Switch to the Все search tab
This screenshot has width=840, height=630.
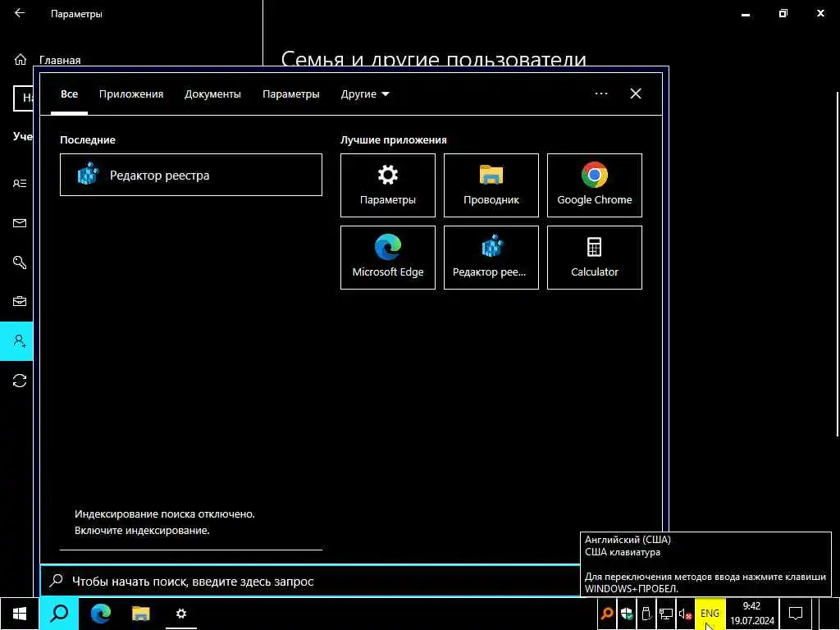pyautogui.click(x=69, y=94)
